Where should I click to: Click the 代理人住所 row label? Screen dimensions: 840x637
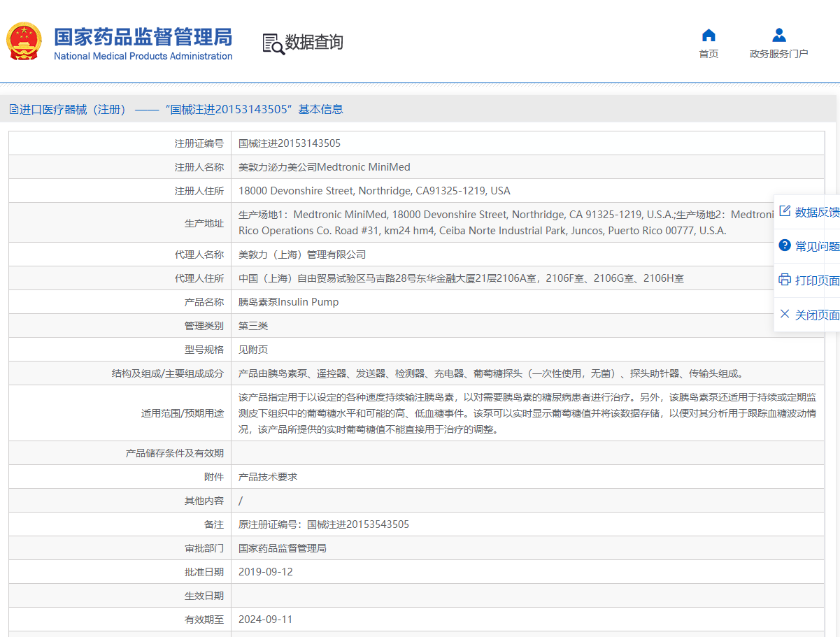click(x=199, y=278)
